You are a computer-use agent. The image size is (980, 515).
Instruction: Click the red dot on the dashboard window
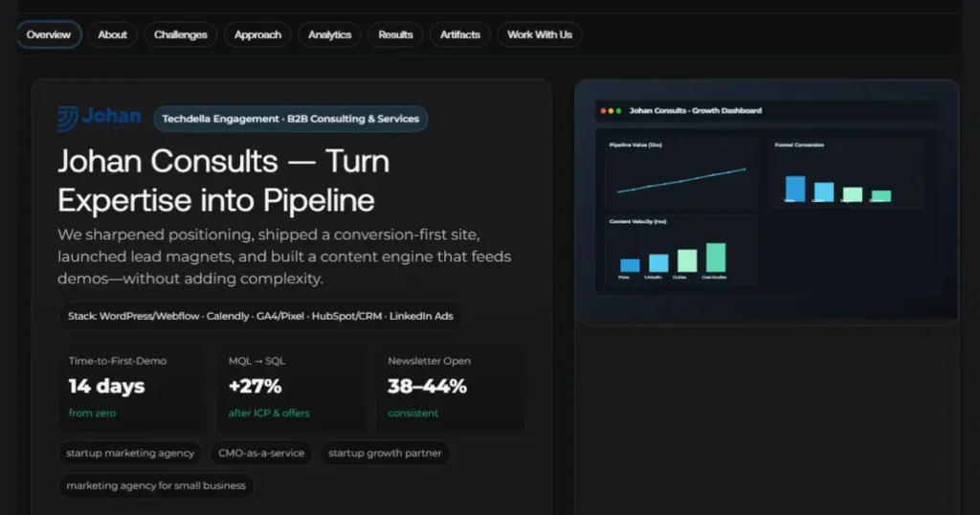pos(603,111)
